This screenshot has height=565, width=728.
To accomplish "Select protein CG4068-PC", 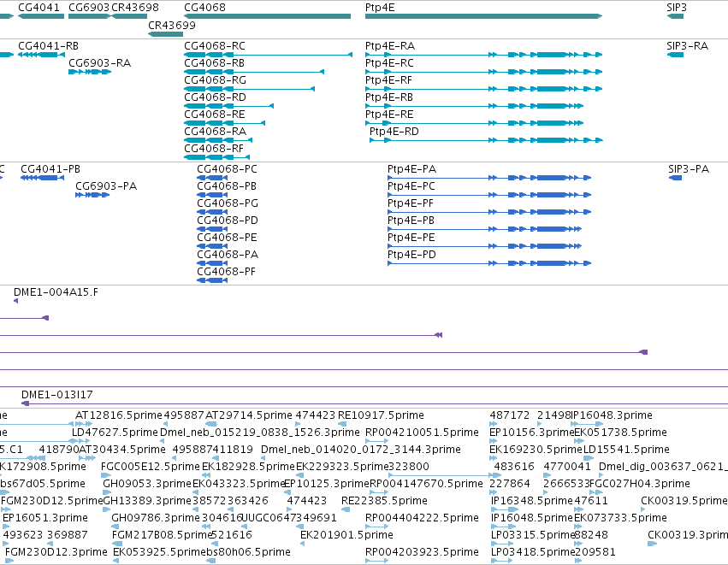I will coord(227,169).
